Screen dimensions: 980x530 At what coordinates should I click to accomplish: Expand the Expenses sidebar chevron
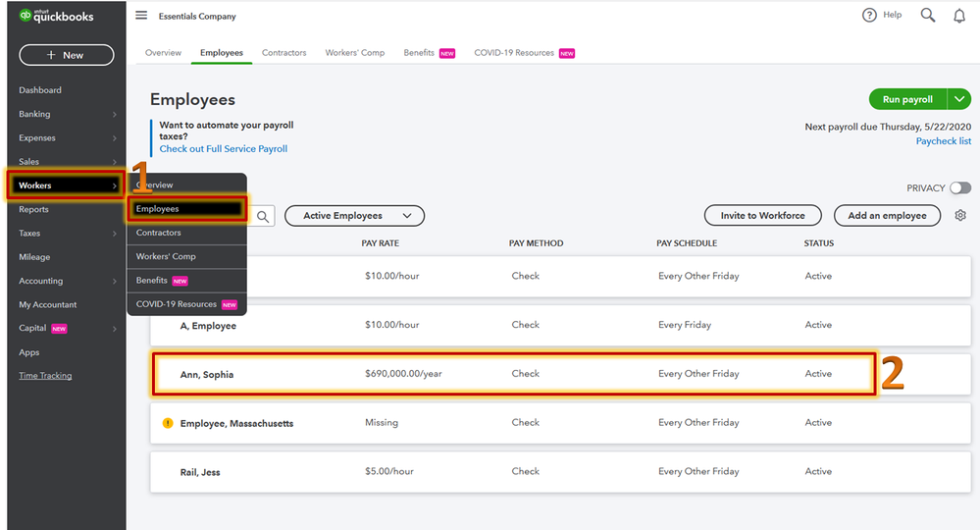[x=115, y=138]
